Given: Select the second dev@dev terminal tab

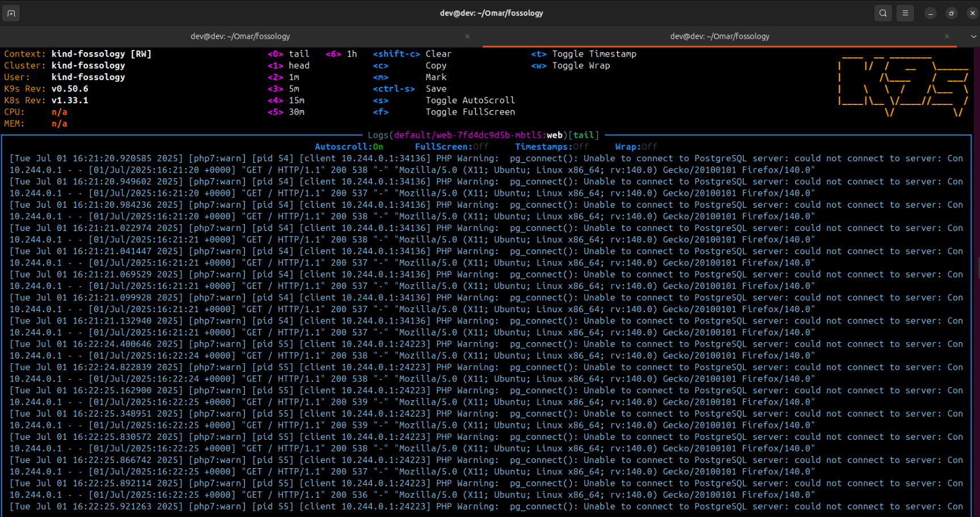Looking at the screenshot, I should (720, 36).
